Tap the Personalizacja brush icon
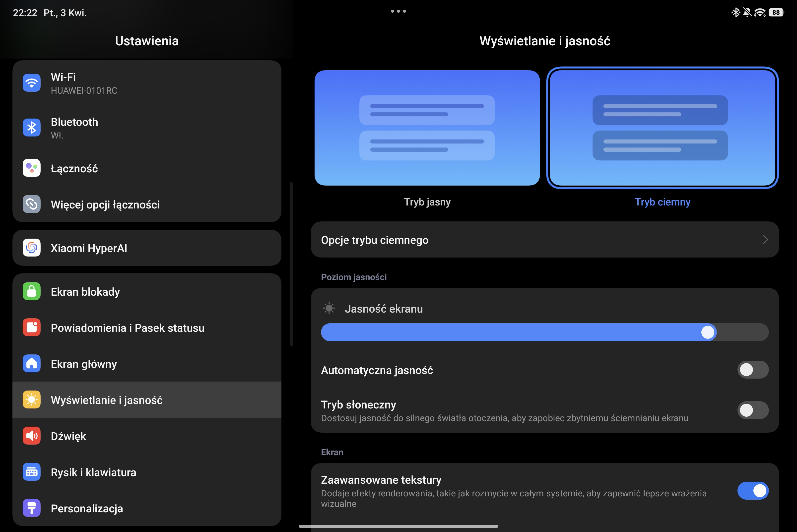797x532 pixels. (x=32, y=508)
